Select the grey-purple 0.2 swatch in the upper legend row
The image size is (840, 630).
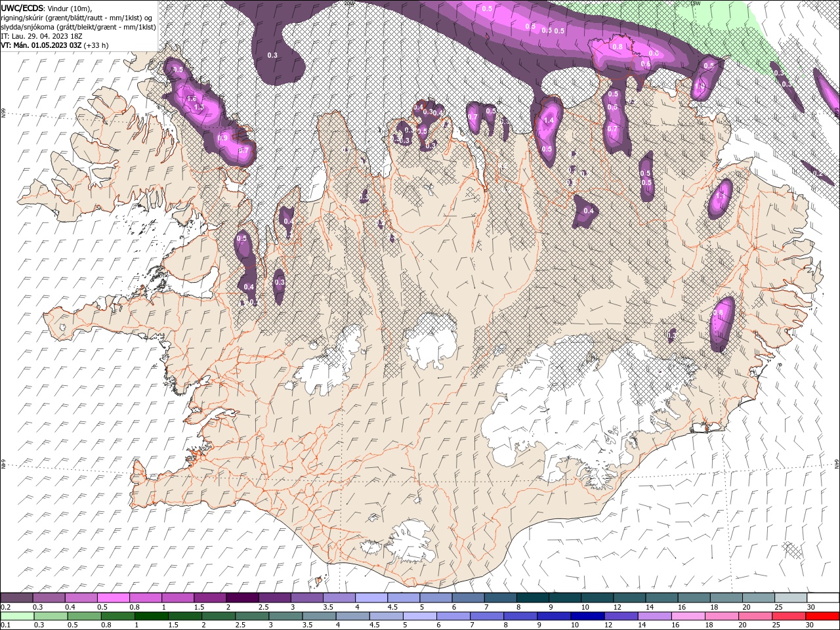pyautogui.click(x=16, y=598)
